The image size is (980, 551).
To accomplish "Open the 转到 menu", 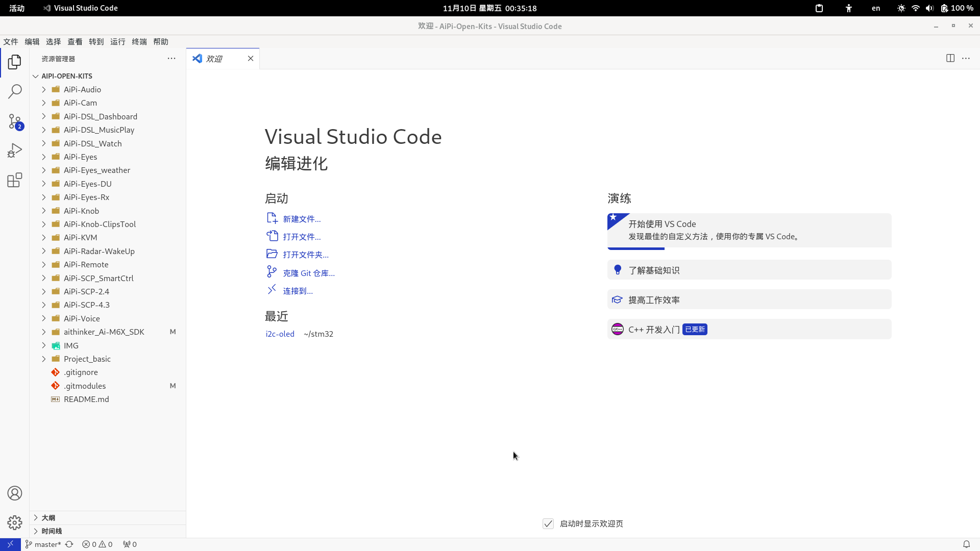I will pos(96,42).
